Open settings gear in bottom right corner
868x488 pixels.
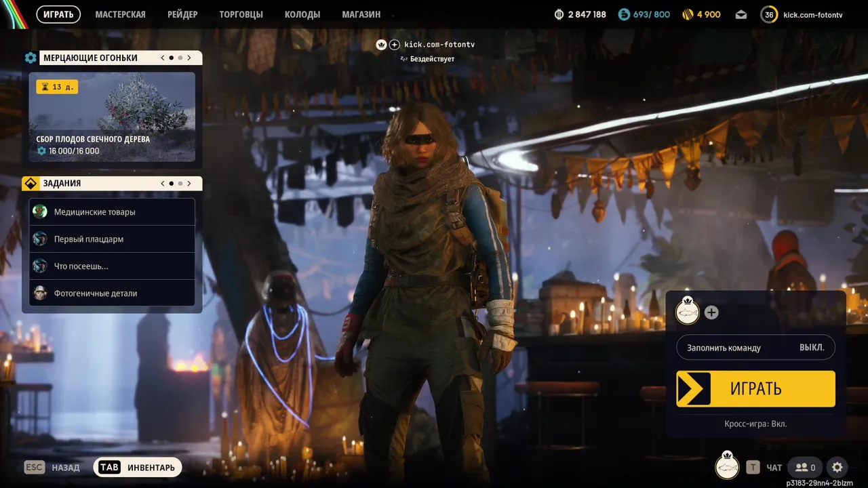click(x=837, y=467)
